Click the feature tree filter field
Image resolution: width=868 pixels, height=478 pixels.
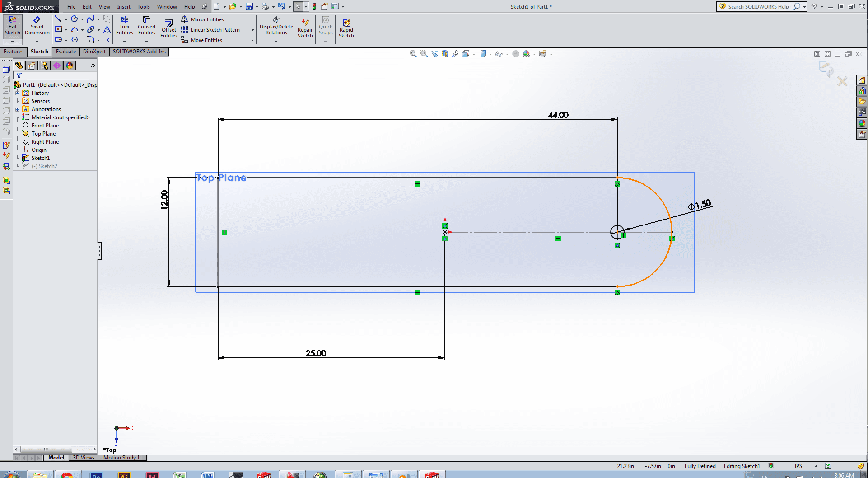click(x=56, y=75)
